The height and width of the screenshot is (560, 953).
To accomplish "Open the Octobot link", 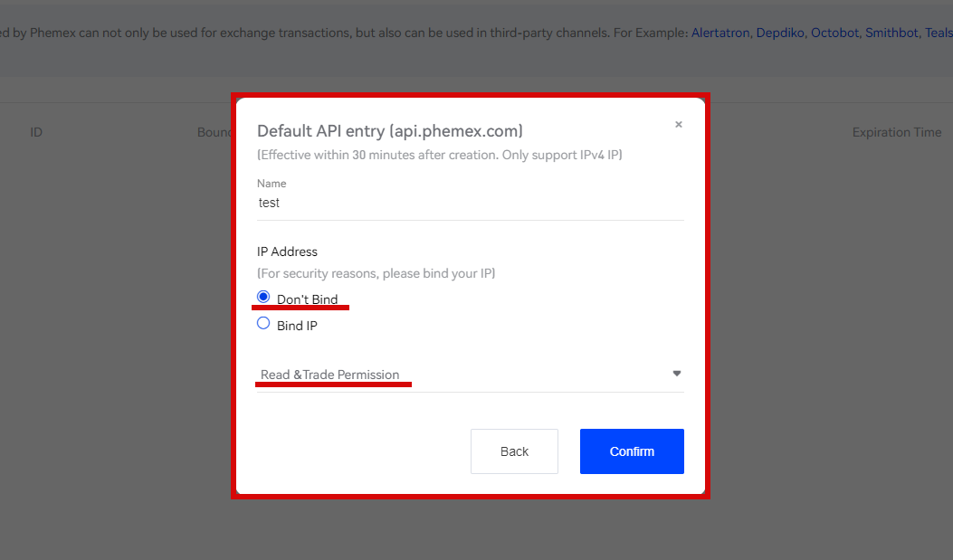I will coord(834,33).
